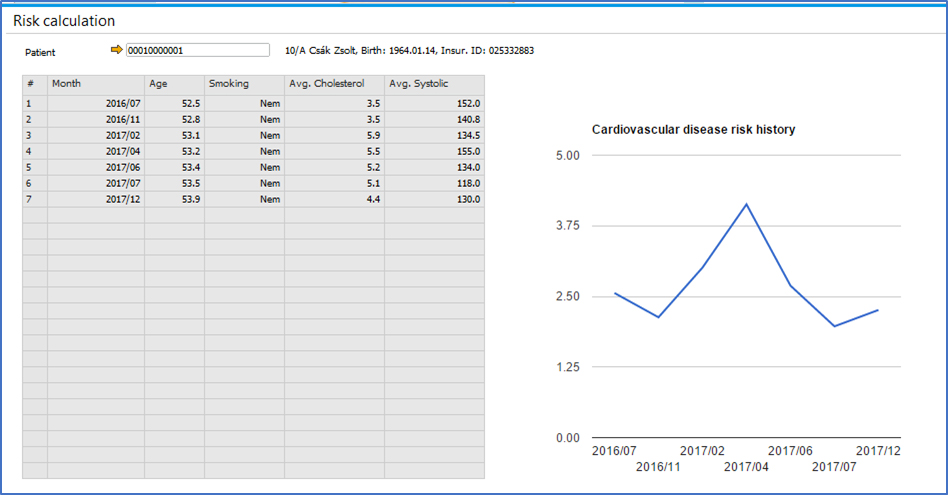Click the Smoking column header
The width and height of the screenshot is (948, 495).
244,83
